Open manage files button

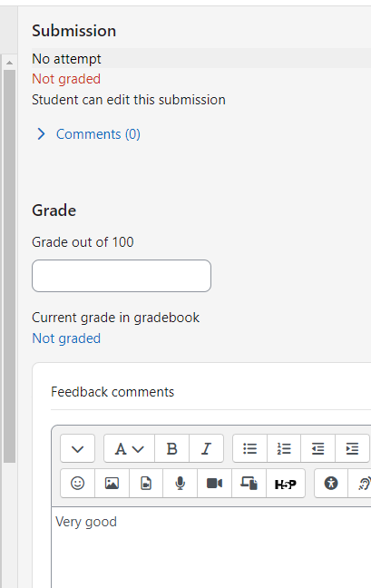click(x=249, y=484)
